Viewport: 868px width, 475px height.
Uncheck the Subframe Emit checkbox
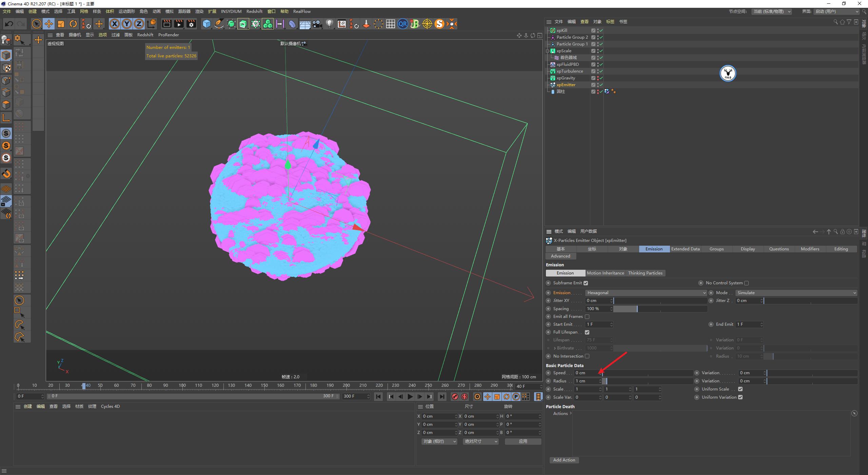(x=586, y=283)
